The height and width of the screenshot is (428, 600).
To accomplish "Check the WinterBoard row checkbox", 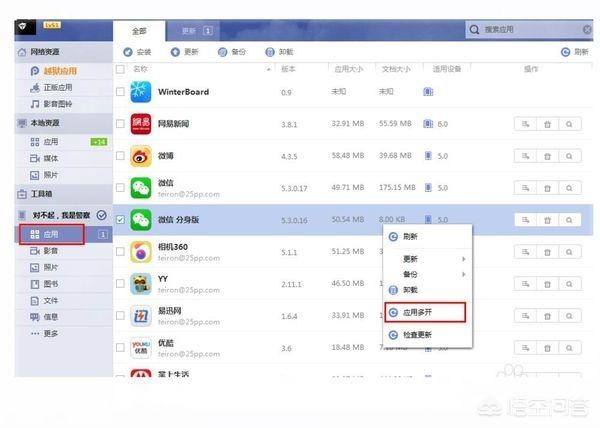I will tap(120, 92).
